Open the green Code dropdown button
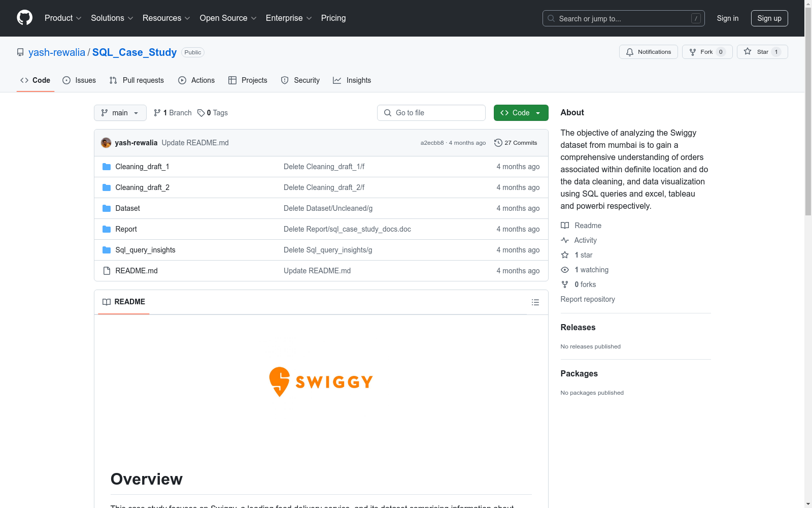 pyautogui.click(x=521, y=113)
